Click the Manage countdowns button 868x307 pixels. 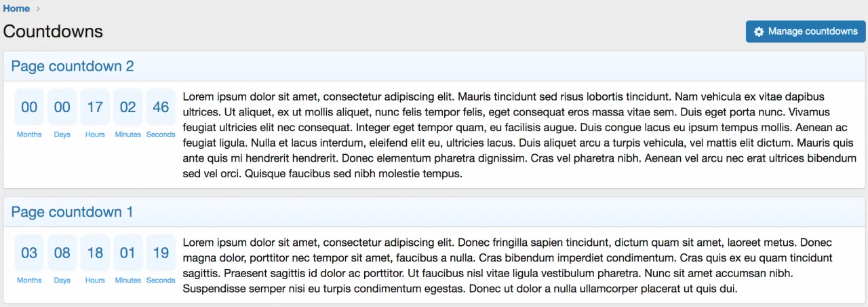[x=806, y=31]
